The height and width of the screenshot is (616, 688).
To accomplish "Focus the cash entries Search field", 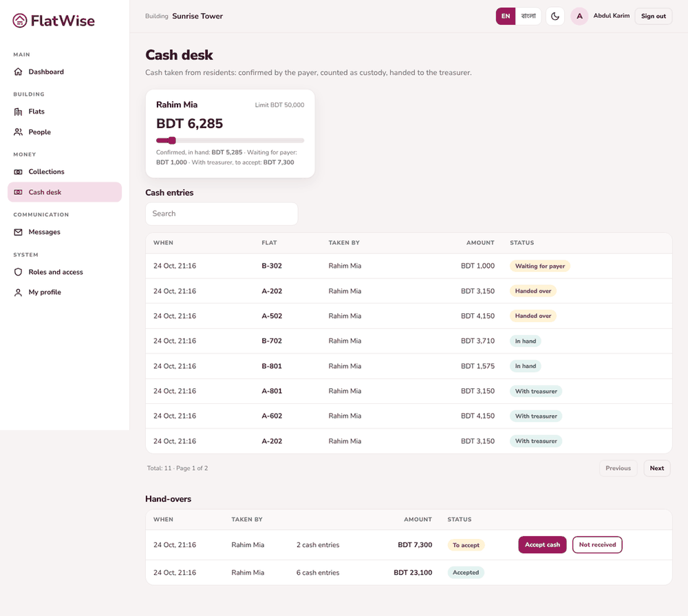I will coord(222,214).
